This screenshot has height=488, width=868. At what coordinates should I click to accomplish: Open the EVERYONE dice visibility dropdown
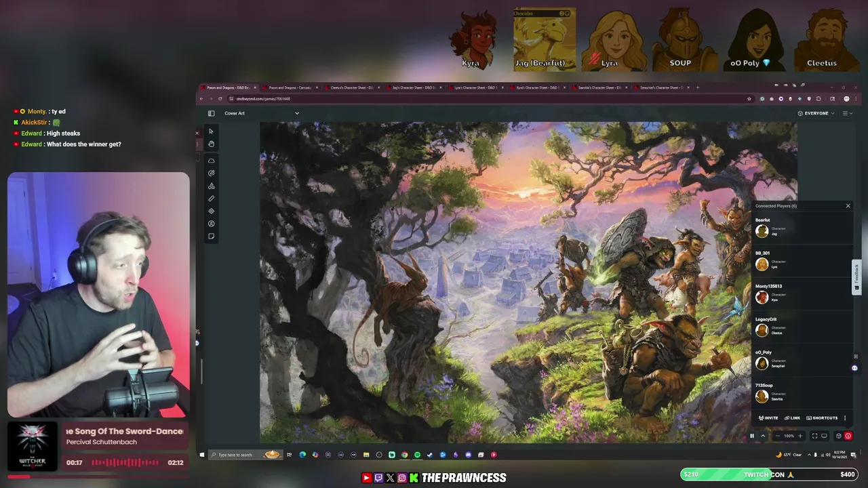click(x=816, y=113)
